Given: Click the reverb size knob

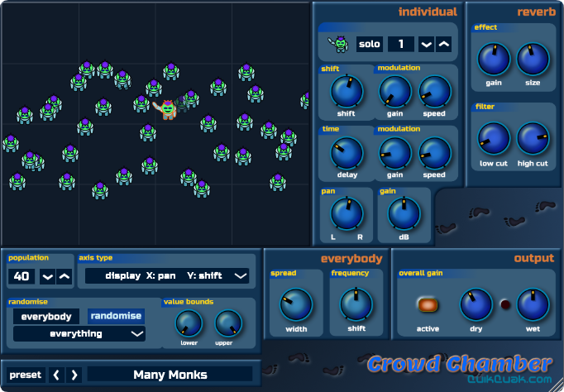Looking at the screenshot, I should click(x=533, y=59).
